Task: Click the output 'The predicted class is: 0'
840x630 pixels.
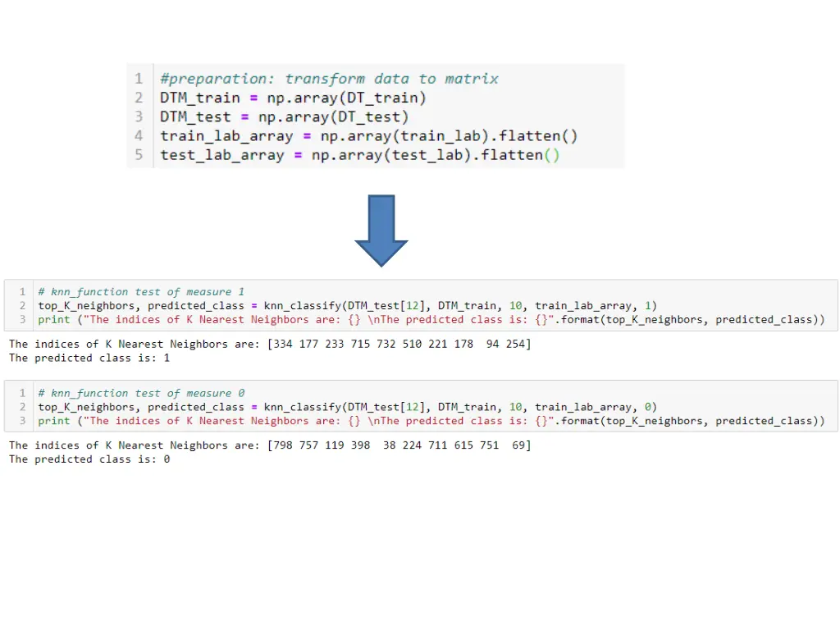Action: click(89, 459)
